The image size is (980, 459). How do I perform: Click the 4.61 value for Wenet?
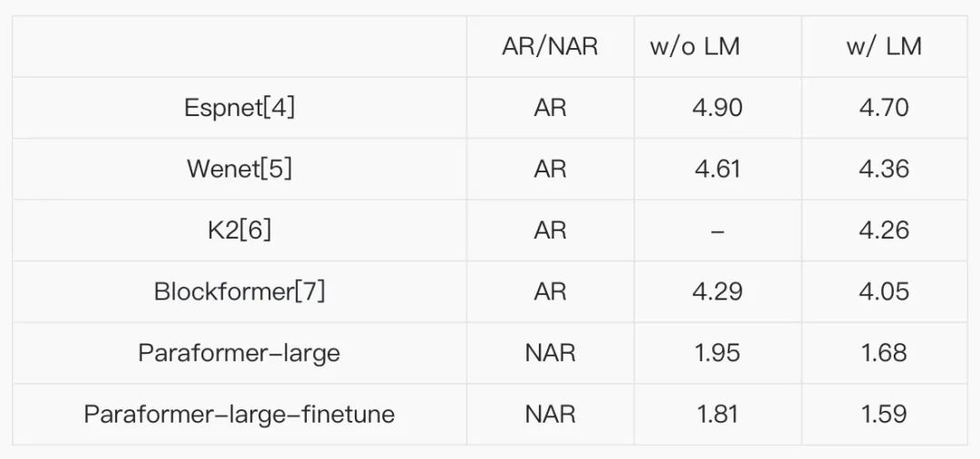pyautogui.click(x=718, y=170)
